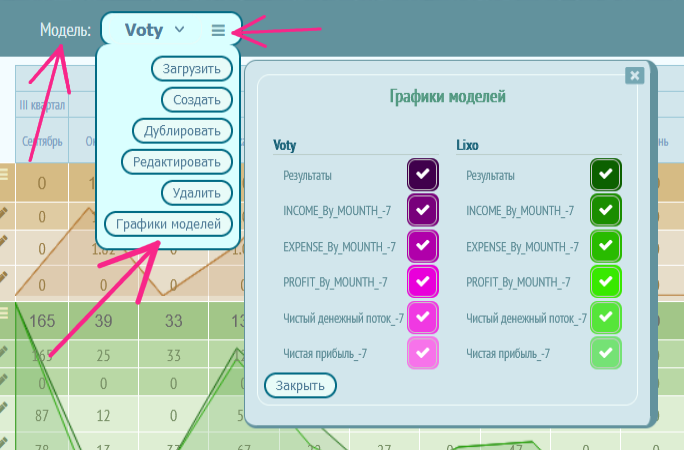Toggle Voty Чистая прибыль_-7 checkbox
Viewport: 684px width, 450px height.
(422, 352)
